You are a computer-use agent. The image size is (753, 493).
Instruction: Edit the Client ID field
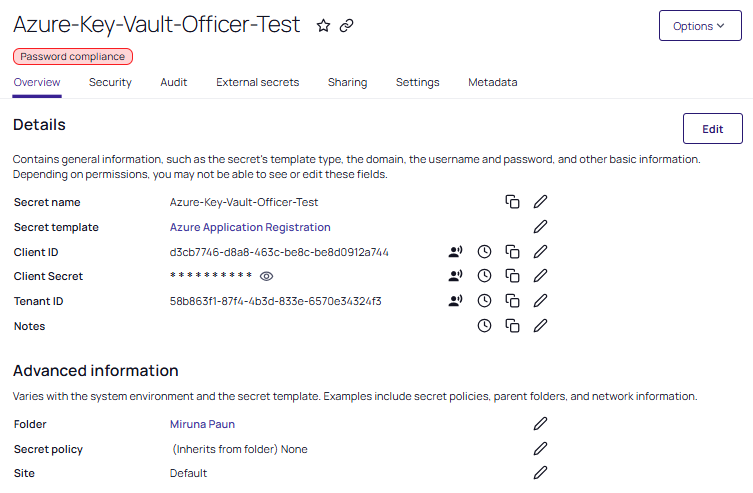point(540,252)
